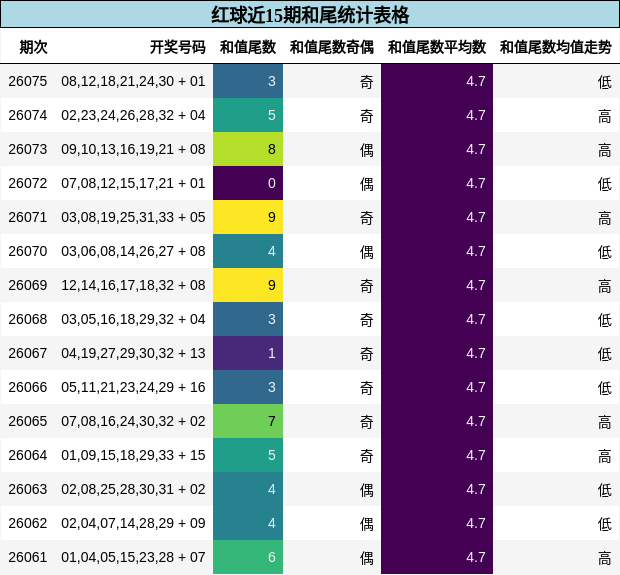Viewport: 620px width, 575px height.
Task: Select average 4.7 in row 26066
Action: coord(437,387)
